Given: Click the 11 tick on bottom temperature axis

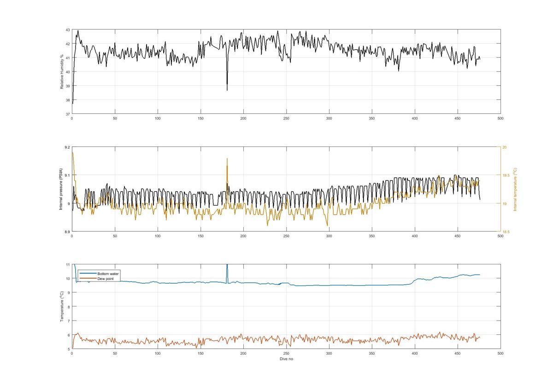Looking at the screenshot, I should pos(68,264).
